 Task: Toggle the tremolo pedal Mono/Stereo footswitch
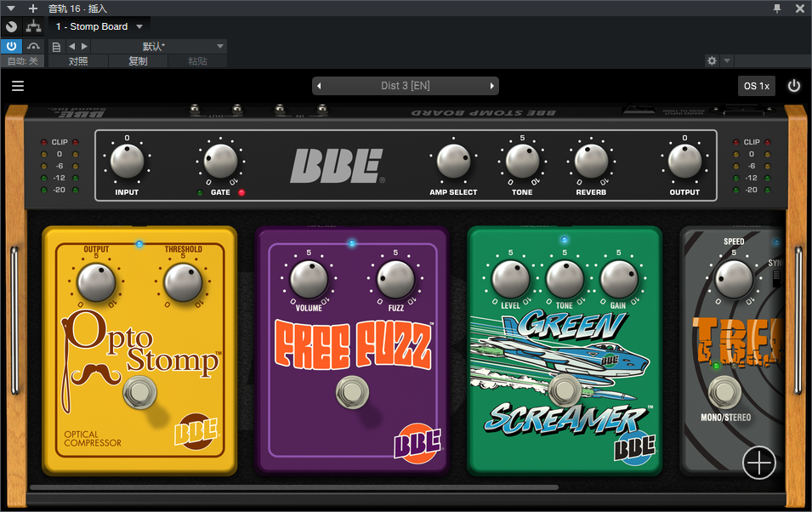(x=724, y=392)
